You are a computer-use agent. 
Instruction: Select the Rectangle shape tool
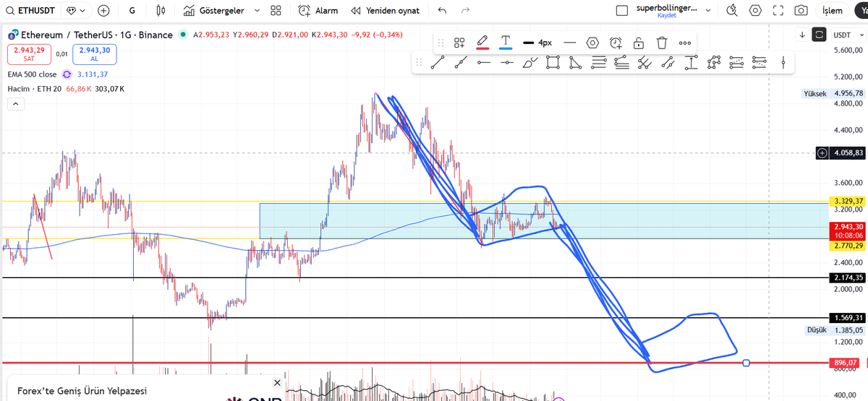[x=553, y=63]
